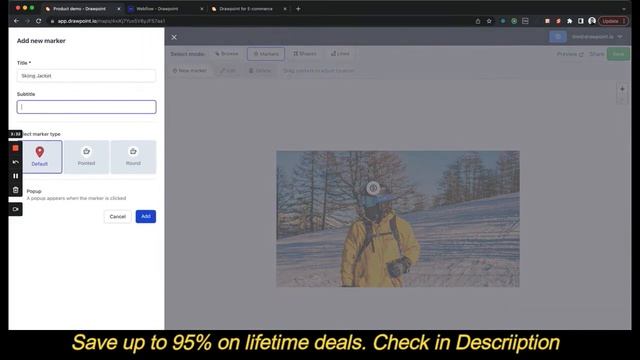Close the Drawpoint for E-commerce tab
The image size is (640, 360).
[285, 9]
